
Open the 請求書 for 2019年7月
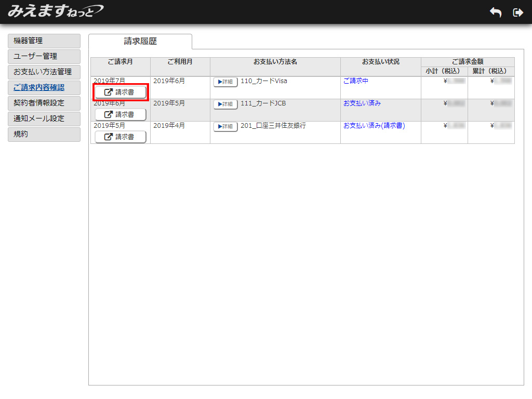point(121,92)
